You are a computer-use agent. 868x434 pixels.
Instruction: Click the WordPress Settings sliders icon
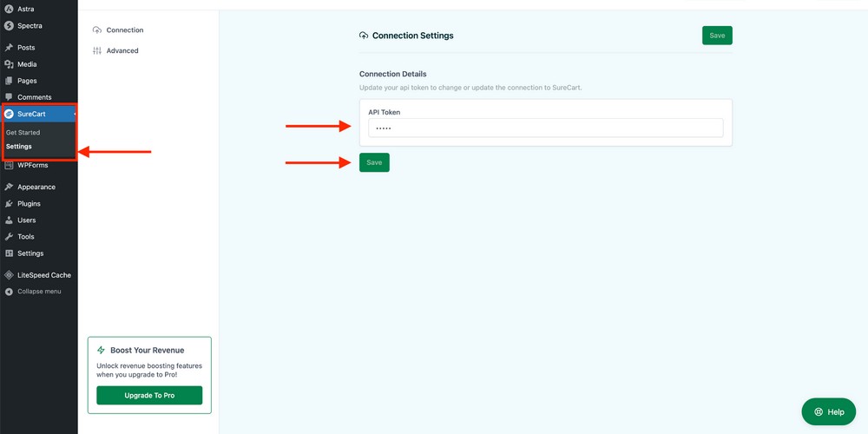(x=9, y=253)
